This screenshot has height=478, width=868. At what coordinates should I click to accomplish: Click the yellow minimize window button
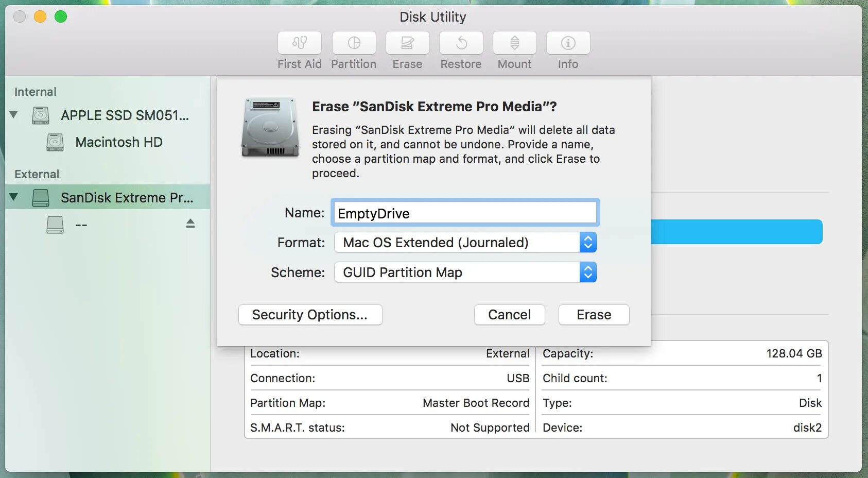click(40, 16)
